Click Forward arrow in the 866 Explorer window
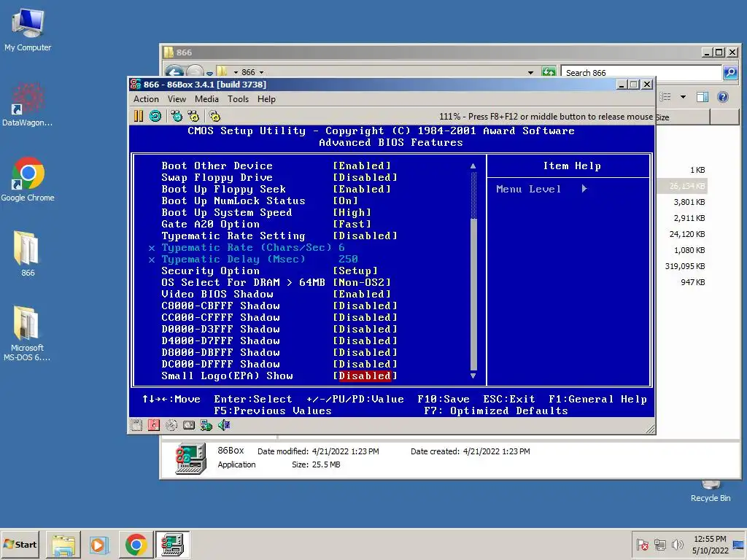The image size is (747, 560). coord(194,72)
